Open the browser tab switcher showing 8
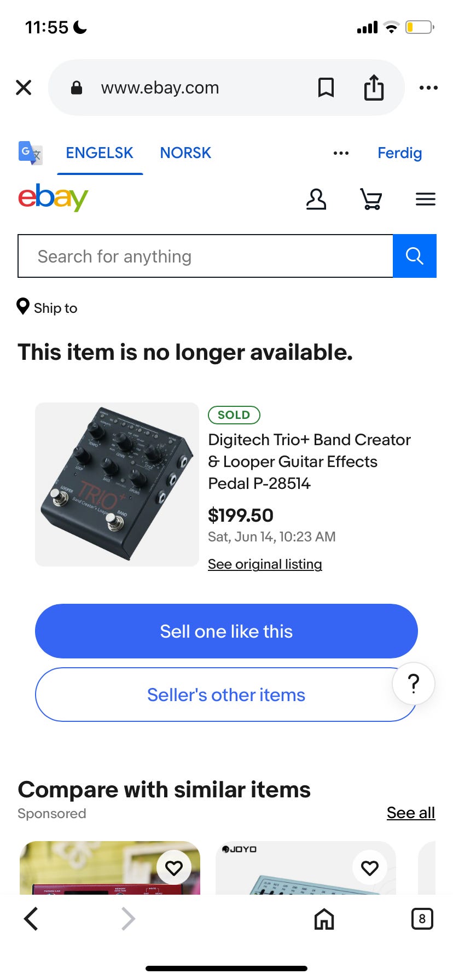The height and width of the screenshot is (980, 453). [x=422, y=919]
